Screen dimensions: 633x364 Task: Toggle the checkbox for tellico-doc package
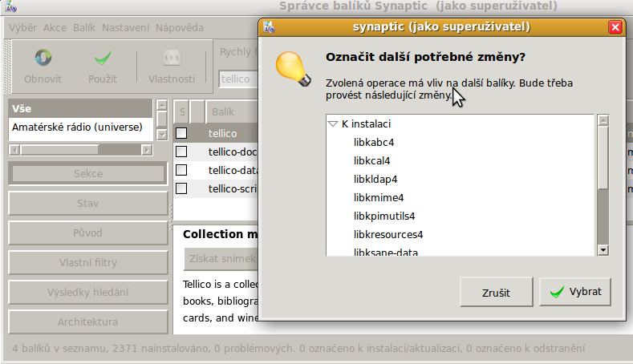(181, 152)
